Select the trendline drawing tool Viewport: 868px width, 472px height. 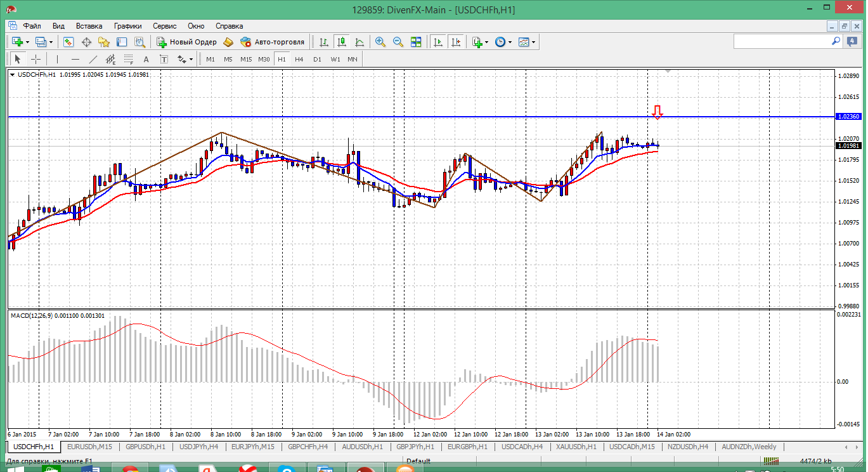[x=93, y=59]
